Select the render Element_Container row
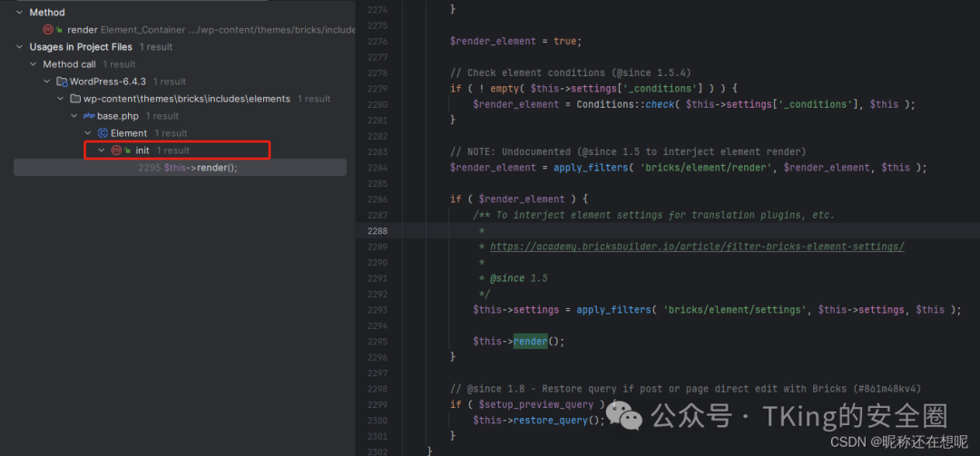 click(x=199, y=29)
